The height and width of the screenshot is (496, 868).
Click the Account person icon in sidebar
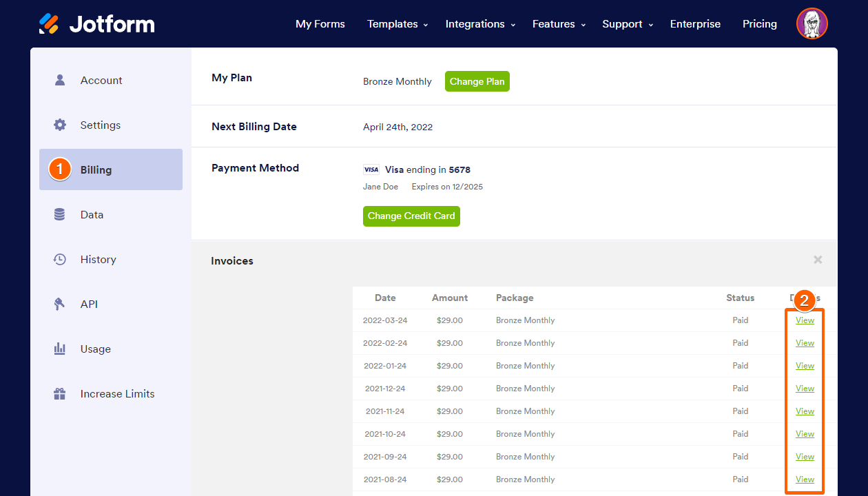pyautogui.click(x=60, y=80)
